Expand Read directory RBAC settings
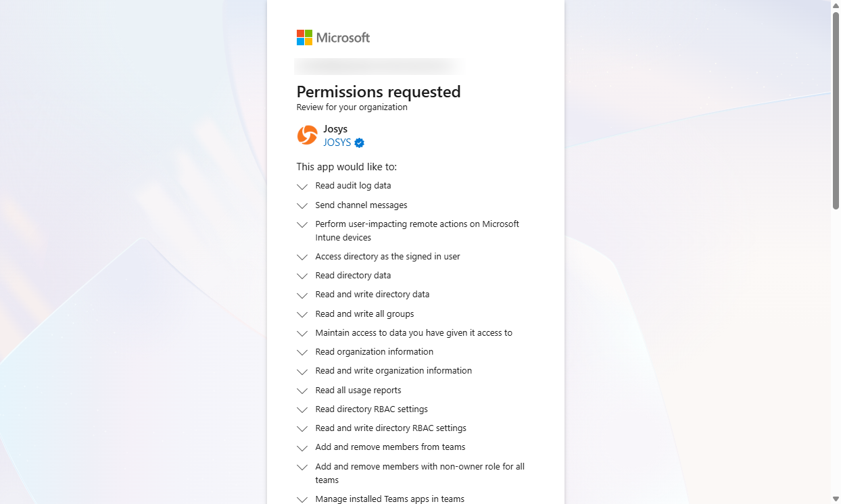Image resolution: width=841 pixels, height=504 pixels. pyautogui.click(x=302, y=410)
